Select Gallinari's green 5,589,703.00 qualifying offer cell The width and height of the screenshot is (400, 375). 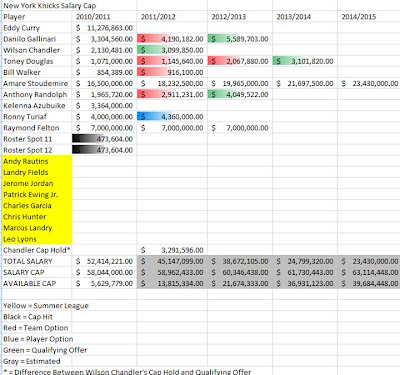click(240, 39)
